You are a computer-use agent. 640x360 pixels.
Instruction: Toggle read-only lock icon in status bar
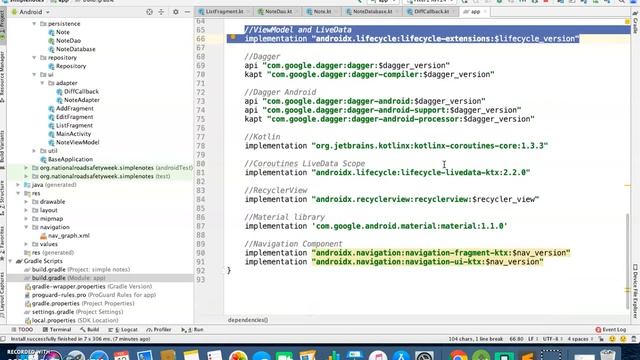click(601, 339)
